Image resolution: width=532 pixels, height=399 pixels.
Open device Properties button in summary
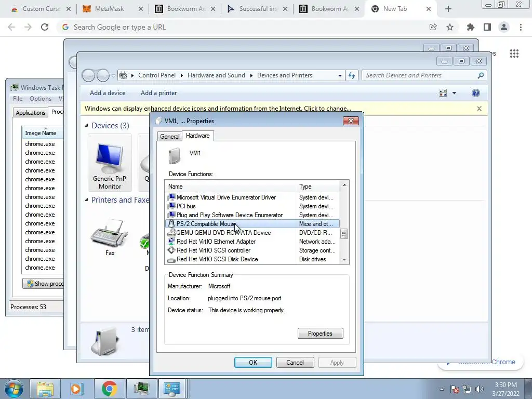320,334
